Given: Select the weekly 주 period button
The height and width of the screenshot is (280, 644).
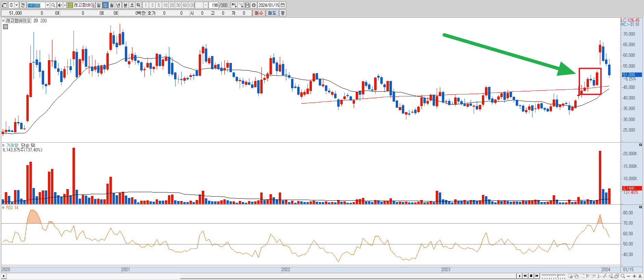Looking at the screenshot, I should click(105, 5).
